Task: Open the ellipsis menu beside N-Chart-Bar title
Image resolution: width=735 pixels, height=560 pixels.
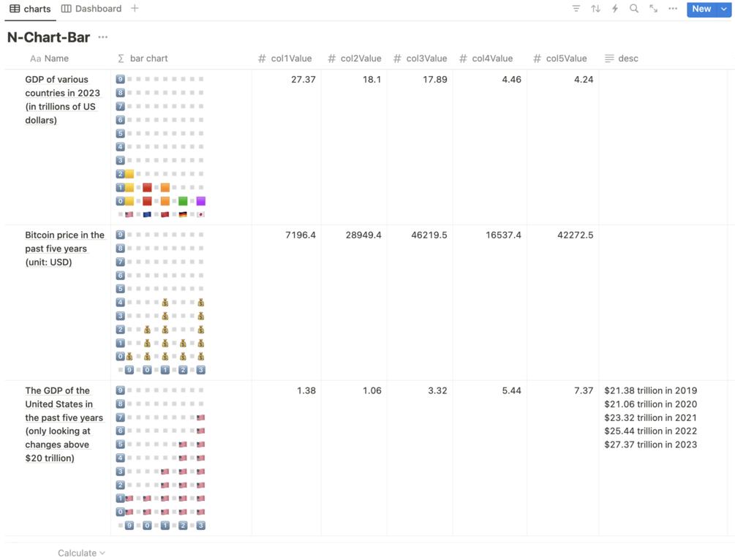Action: point(102,37)
